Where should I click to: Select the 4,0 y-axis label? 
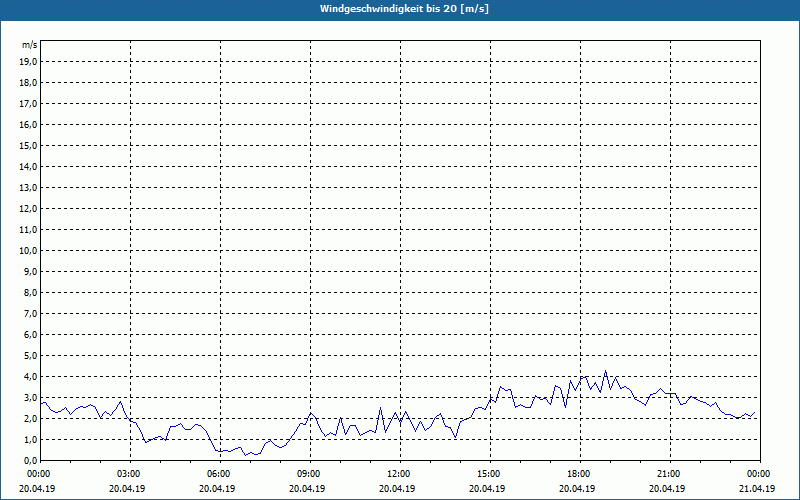[30, 377]
